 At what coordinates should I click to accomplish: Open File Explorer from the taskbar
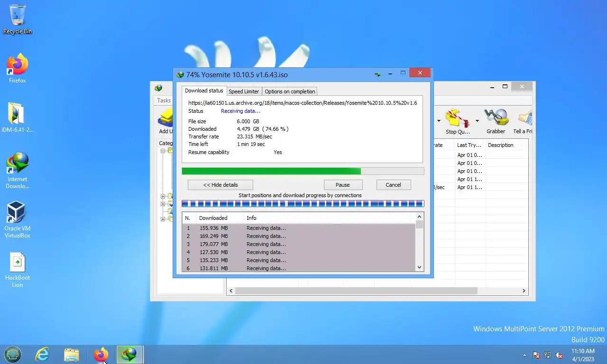click(x=72, y=355)
